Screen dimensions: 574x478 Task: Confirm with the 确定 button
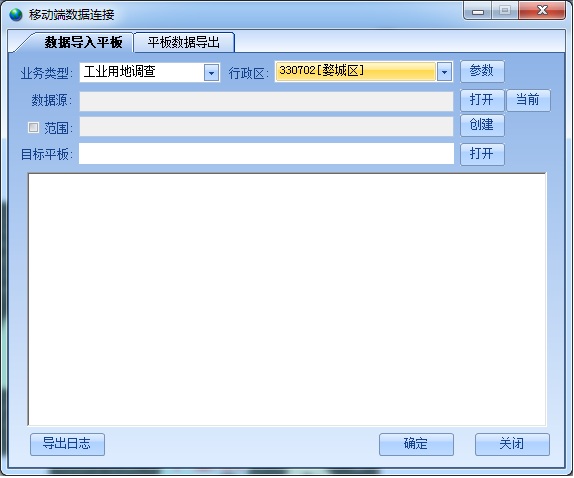point(416,444)
